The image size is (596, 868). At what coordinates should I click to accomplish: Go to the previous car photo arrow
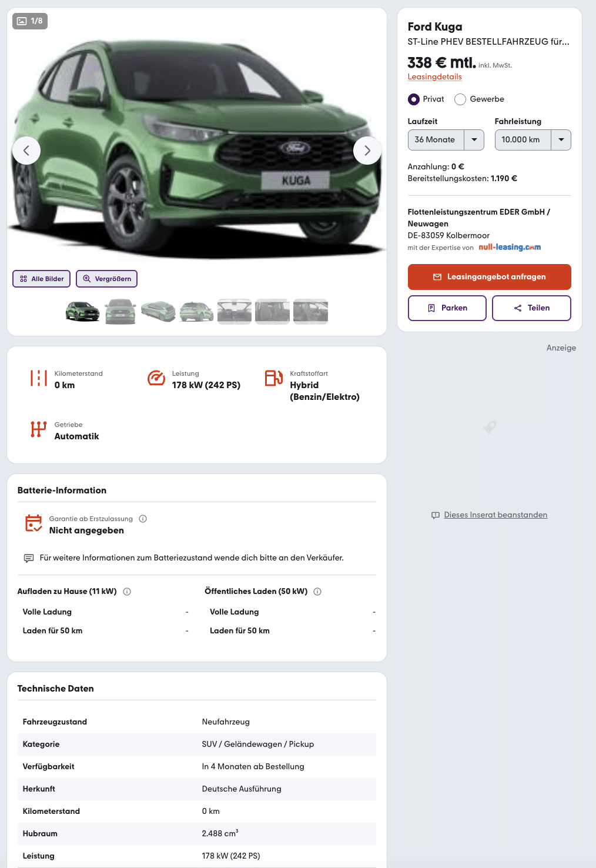pos(26,151)
